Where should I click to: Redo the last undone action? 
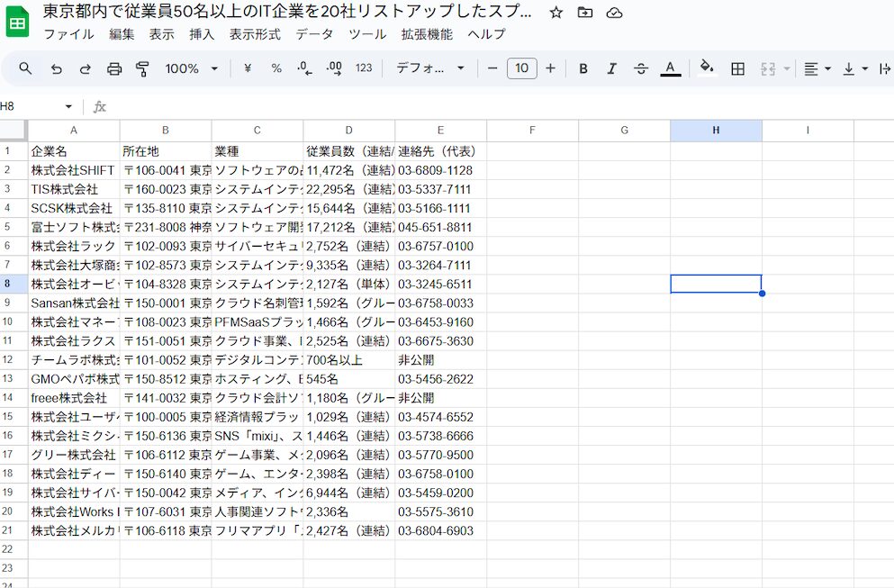point(85,68)
